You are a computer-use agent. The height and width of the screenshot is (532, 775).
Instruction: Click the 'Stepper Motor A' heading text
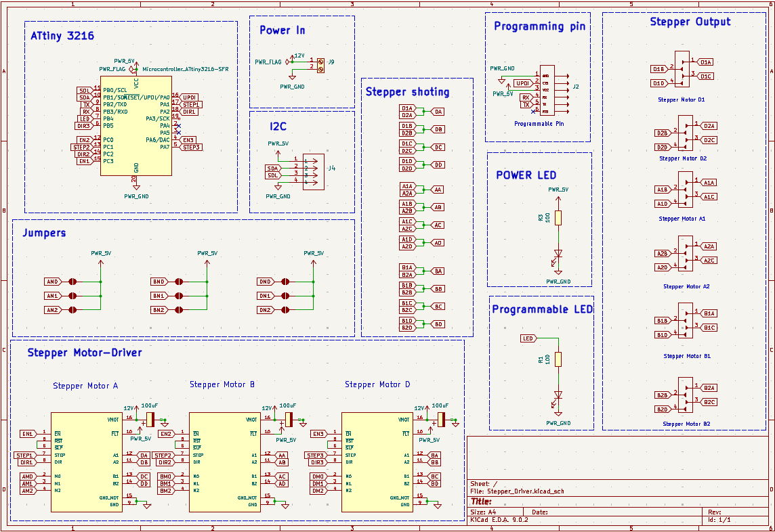85,386
